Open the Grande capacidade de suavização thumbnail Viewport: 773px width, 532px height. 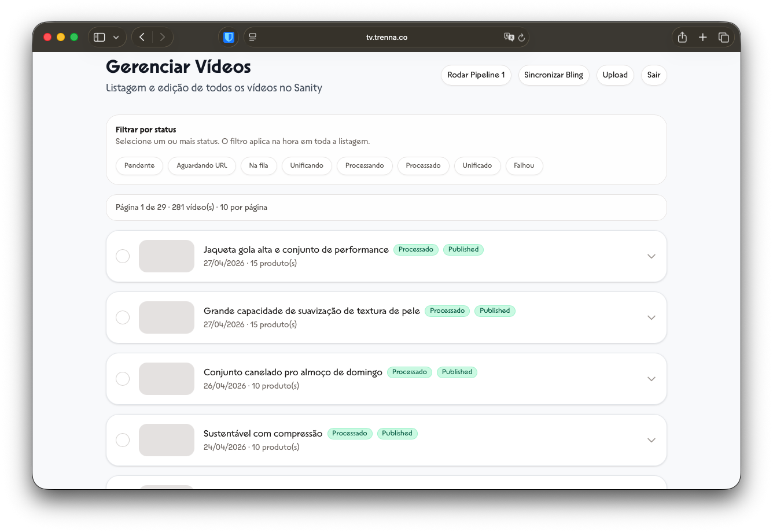click(167, 317)
